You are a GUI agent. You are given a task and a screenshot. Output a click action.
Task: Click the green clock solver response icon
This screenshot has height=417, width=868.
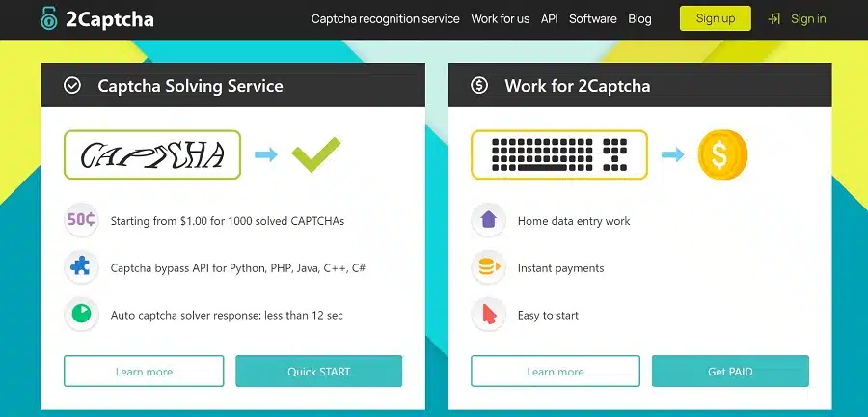pos(81,315)
